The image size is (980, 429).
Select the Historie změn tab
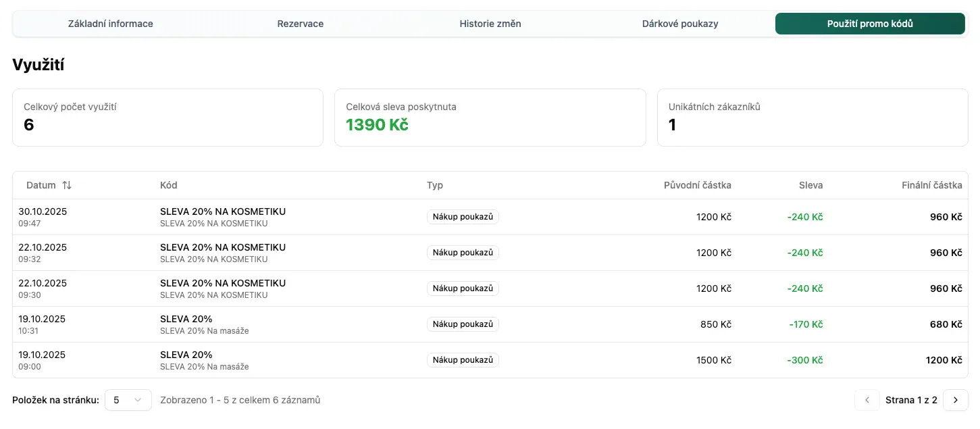pyautogui.click(x=490, y=24)
